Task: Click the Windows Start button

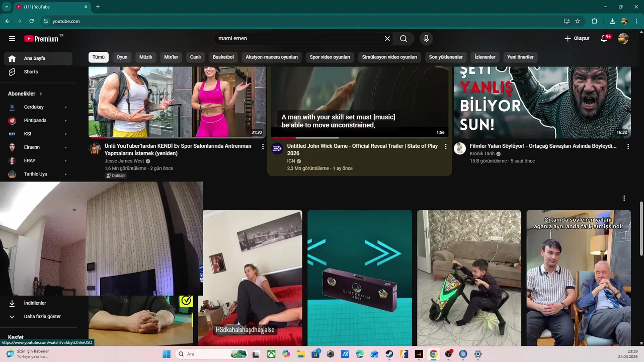Action: click(167, 354)
